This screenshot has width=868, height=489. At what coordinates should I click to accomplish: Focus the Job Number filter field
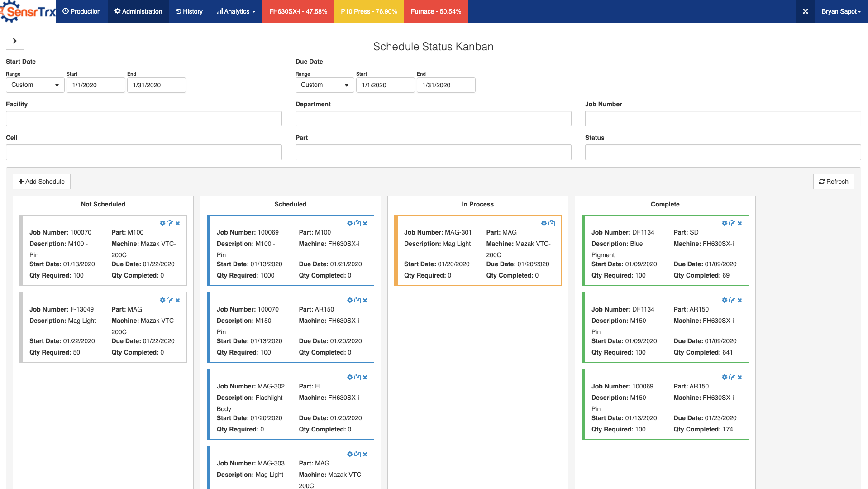pos(723,119)
